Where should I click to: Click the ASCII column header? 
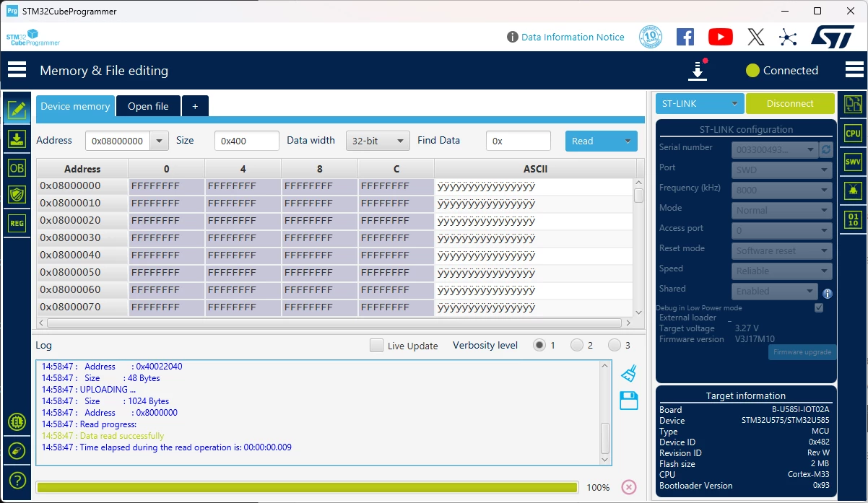point(535,169)
